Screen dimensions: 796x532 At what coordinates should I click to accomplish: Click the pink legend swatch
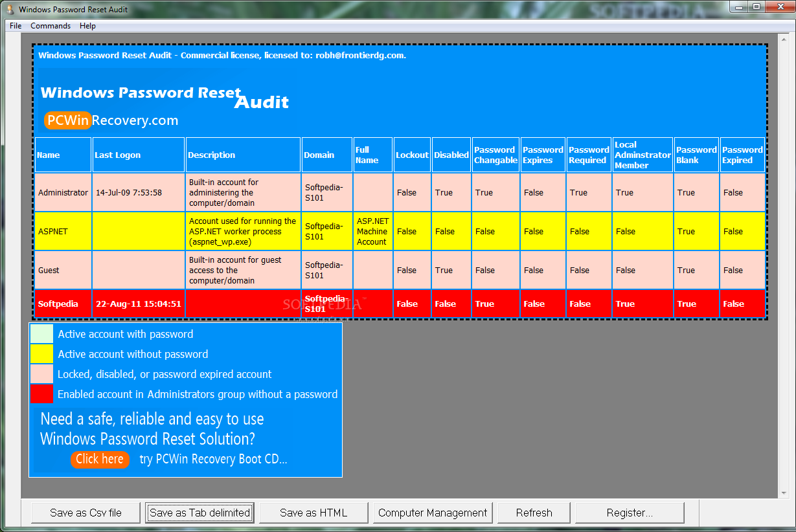pyautogui.click(x=41, y=374)
